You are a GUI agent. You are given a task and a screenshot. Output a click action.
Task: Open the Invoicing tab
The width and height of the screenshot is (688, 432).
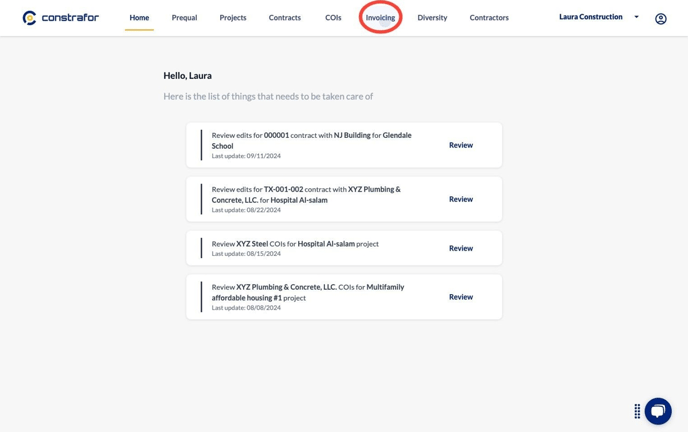380,18
